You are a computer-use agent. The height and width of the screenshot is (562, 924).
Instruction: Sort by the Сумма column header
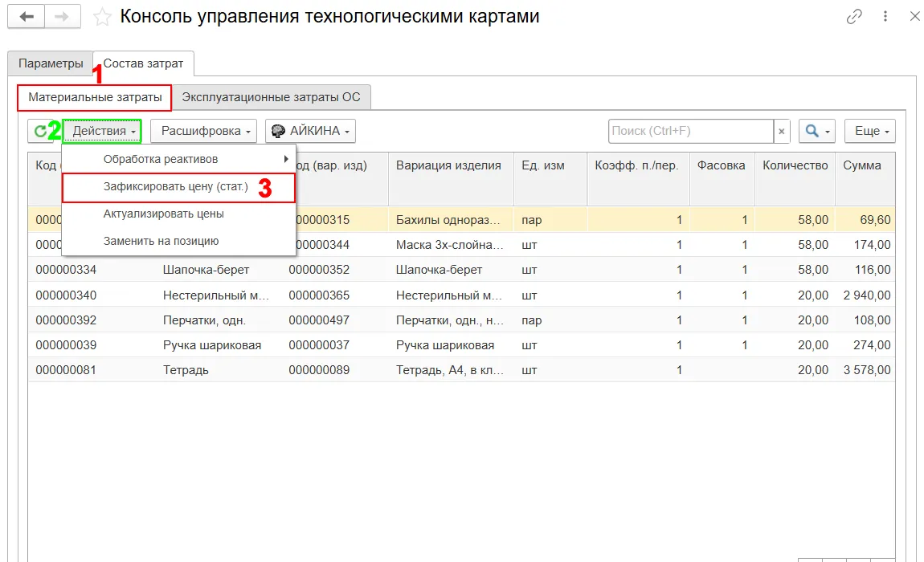[865, 179]
